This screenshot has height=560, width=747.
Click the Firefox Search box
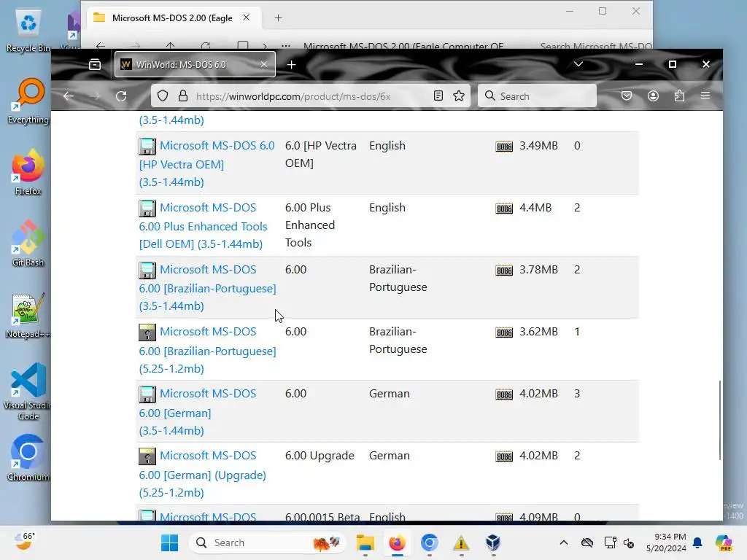[x=538, y=96]
